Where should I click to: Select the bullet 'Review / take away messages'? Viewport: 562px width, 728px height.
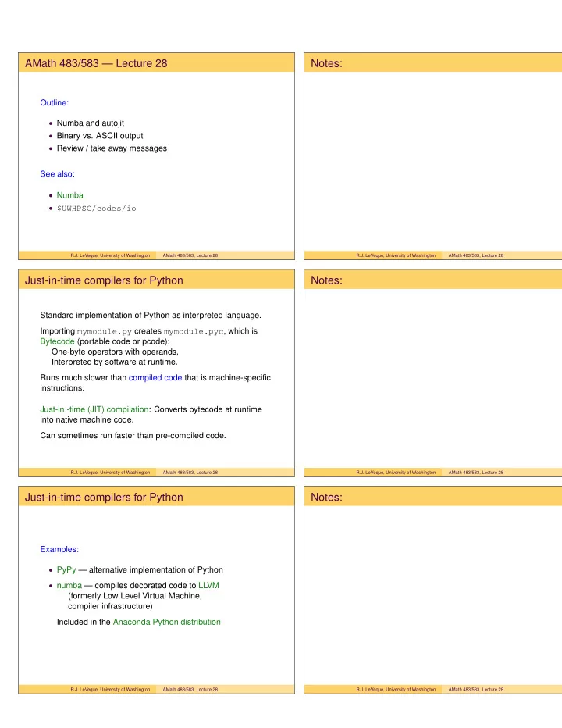click(x=112, y=148)
